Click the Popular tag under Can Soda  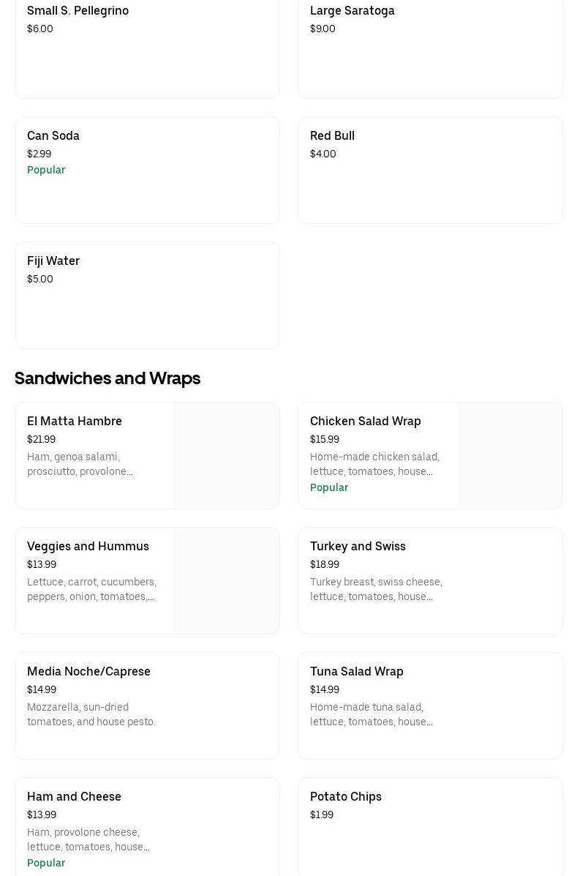[x=46, y=170]
